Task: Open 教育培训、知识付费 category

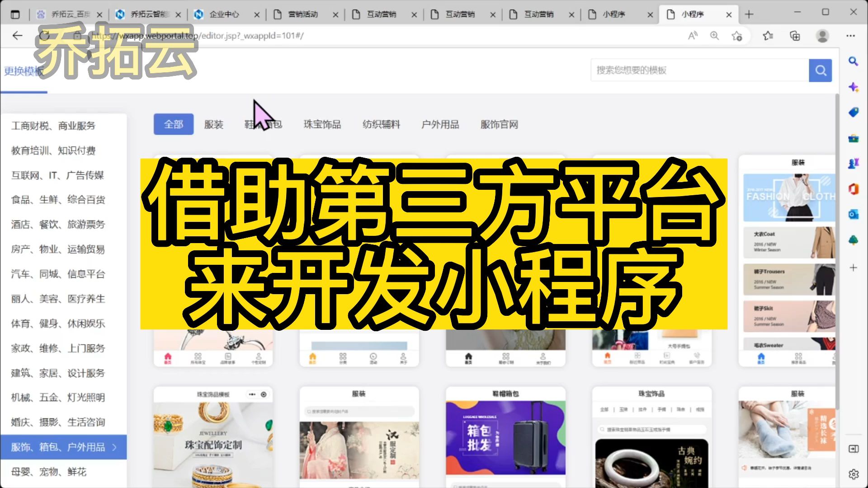Action: [53, 150]
